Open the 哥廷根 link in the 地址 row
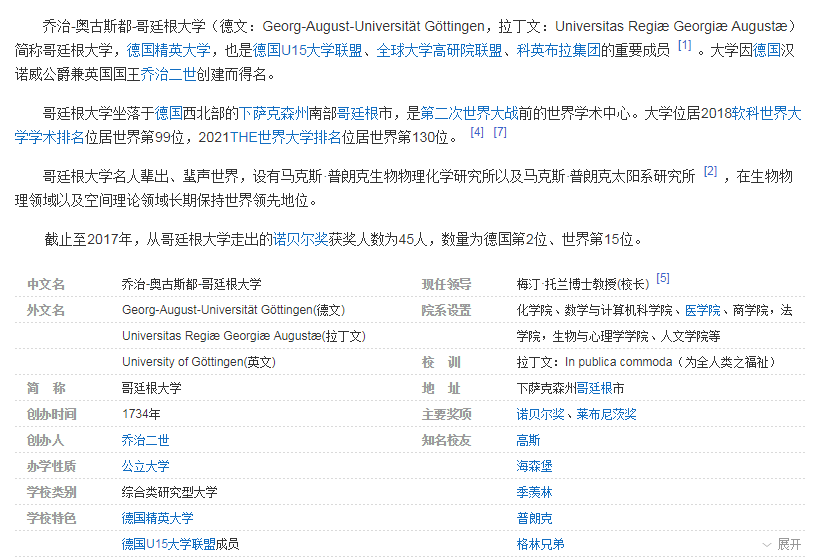Screen dimensions: 826x560 click(x=594, y=388)
